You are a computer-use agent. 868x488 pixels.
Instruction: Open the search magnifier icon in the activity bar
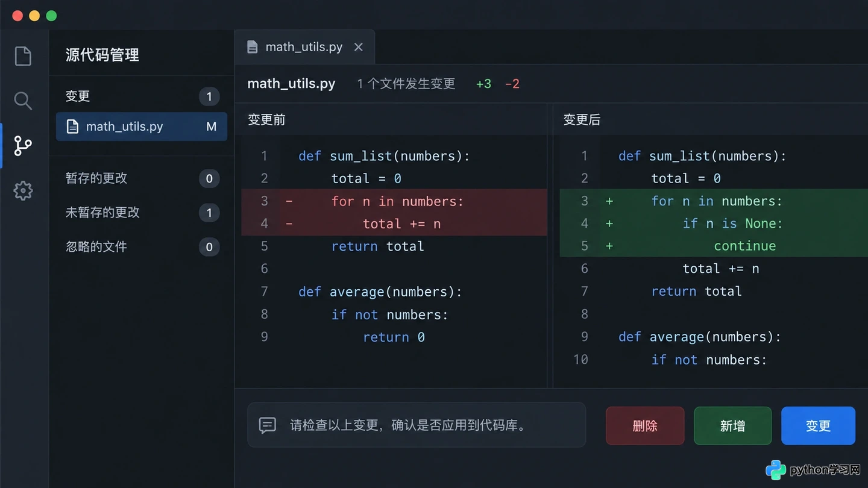[23, 101]
